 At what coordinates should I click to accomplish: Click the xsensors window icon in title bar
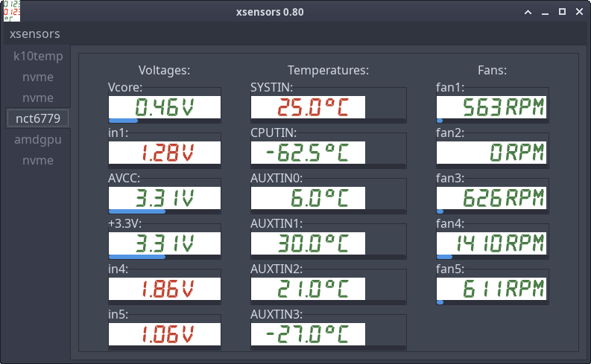pyautogui.click(x=12, y=11)
